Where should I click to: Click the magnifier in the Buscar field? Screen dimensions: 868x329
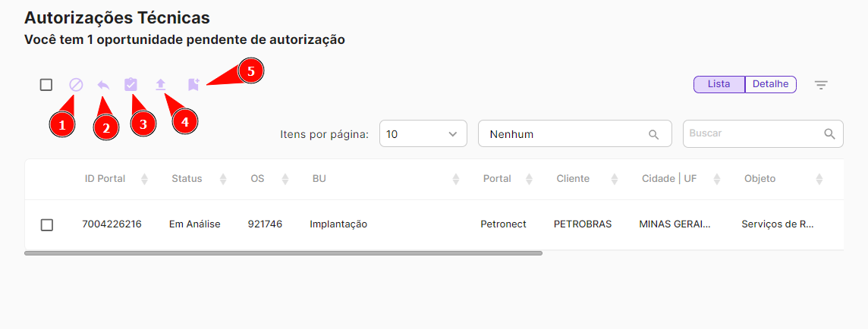829,133
